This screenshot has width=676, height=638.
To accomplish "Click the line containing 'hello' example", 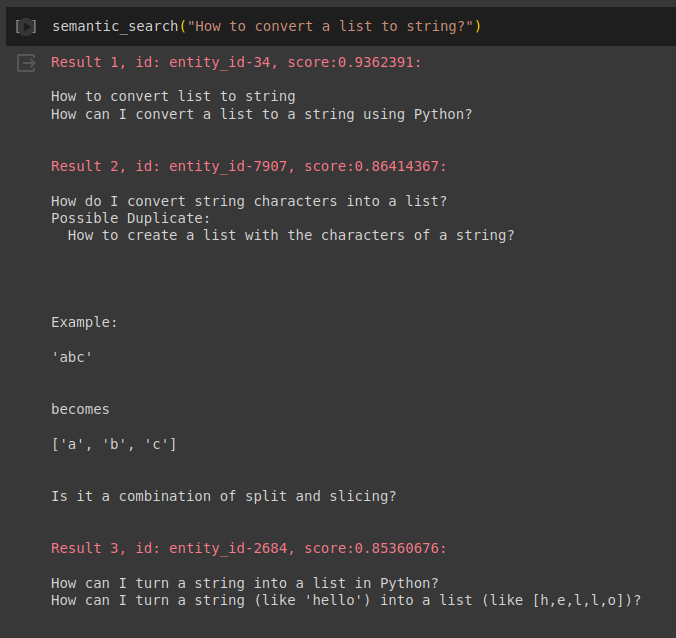I will tap(346, 600).
